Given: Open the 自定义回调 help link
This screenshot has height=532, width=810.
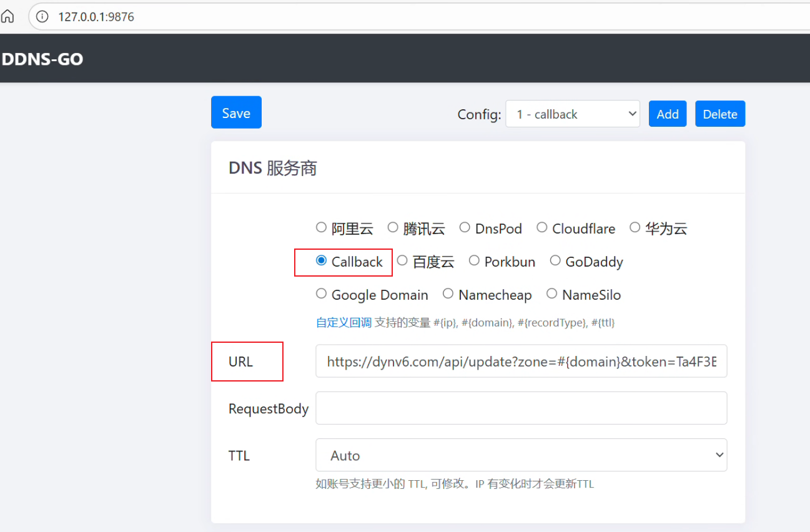Looking at the screenshot, I should 343,323.
